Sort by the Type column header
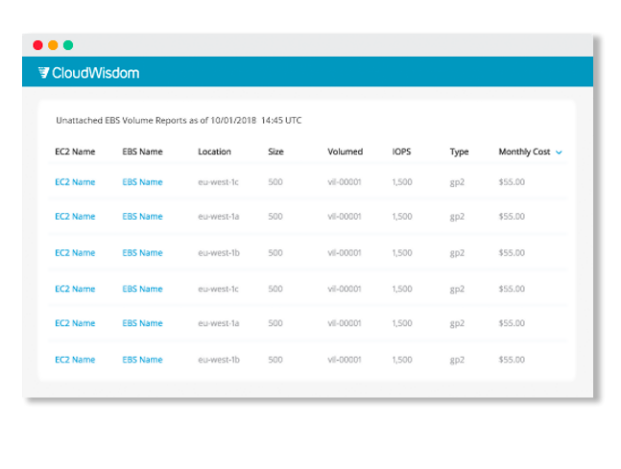The width and height of the screenshot is (621, 469). [x=459, y=152]
